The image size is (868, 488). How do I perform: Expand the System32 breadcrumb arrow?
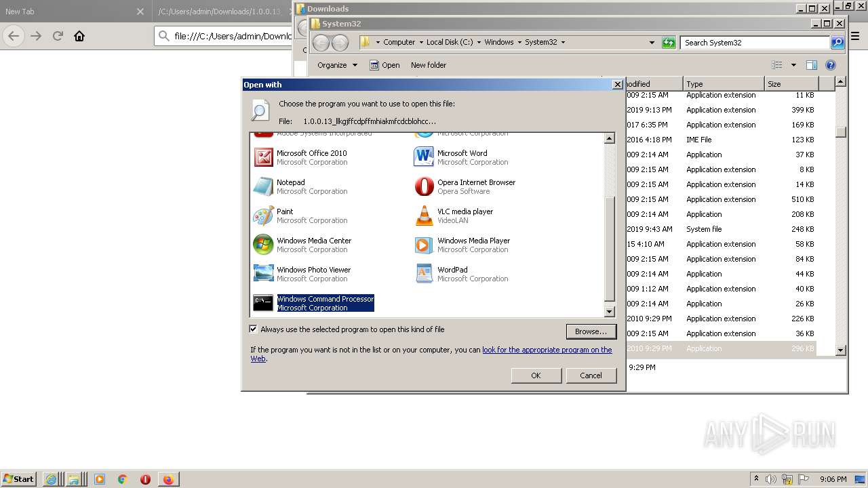(x=563, y=42)
